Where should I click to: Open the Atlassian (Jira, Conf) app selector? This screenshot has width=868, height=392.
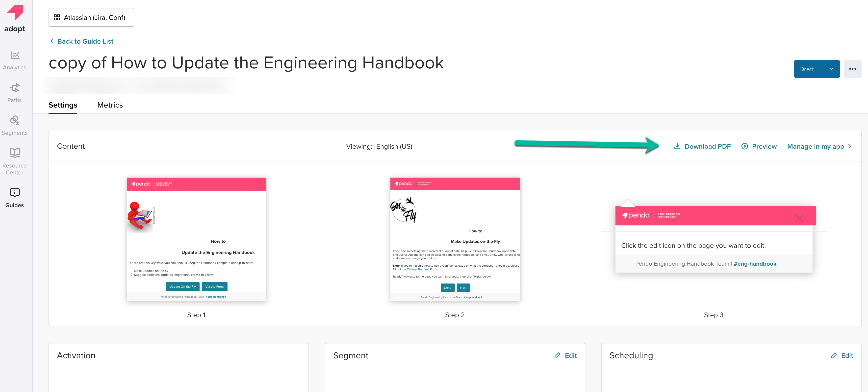(x=91, y=18)
